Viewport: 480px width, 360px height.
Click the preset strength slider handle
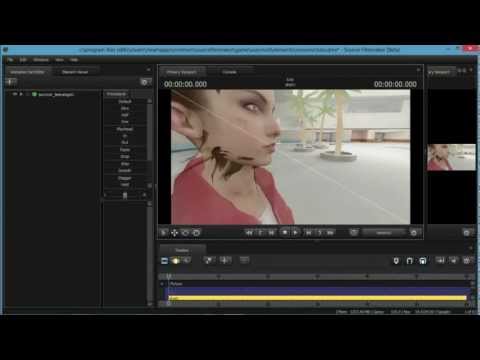(x=125, y=195)
